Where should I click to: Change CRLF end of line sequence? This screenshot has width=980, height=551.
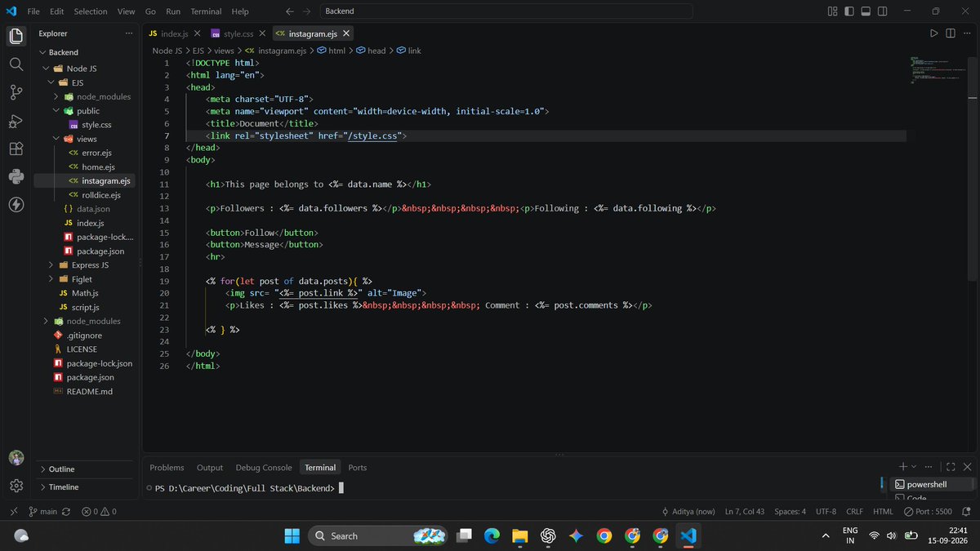854,512
